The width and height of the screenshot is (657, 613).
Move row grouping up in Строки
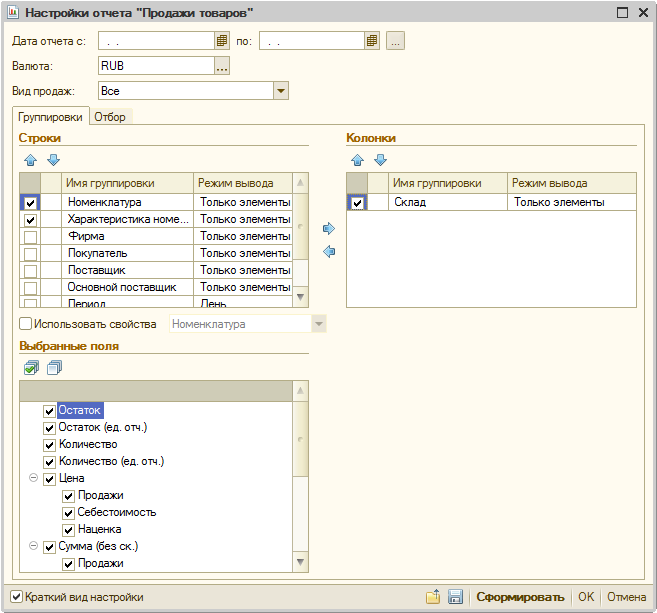(31, 160)
